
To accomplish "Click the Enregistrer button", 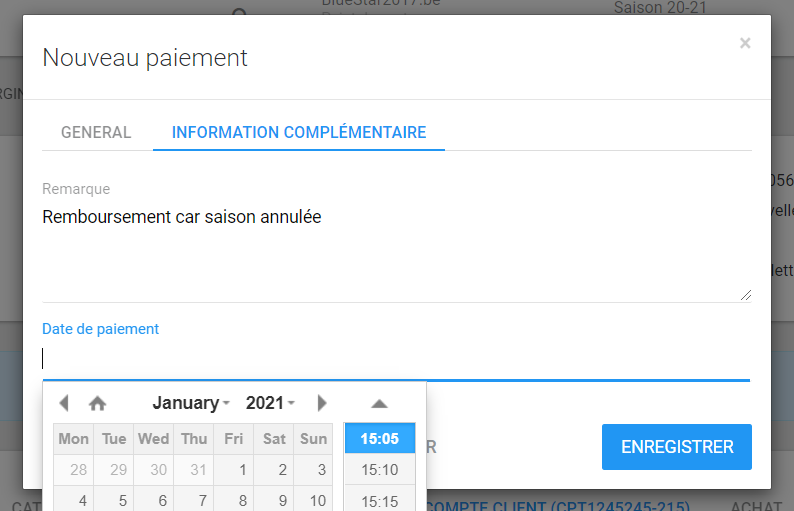I will 677,447.
